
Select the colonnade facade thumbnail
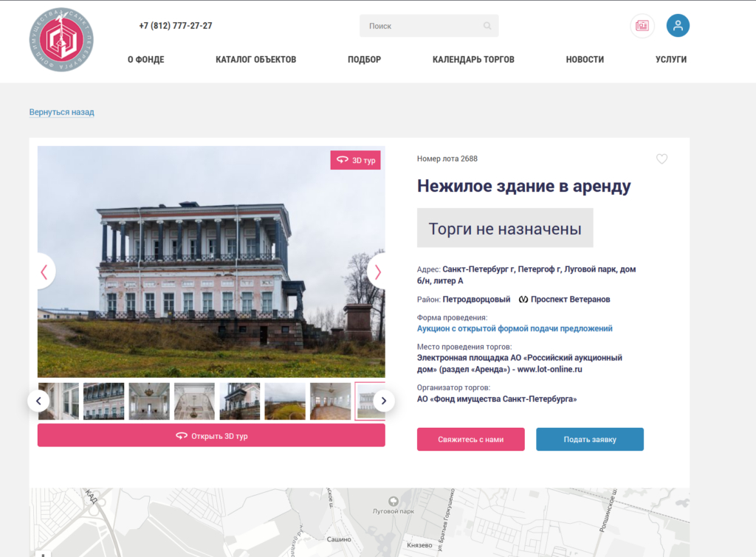pyautogui.click(x=103, y=401)
